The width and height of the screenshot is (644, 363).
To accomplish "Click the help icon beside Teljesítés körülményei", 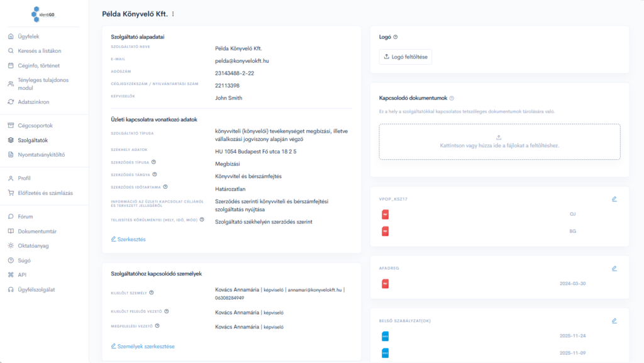I will [x=202, y=220].
